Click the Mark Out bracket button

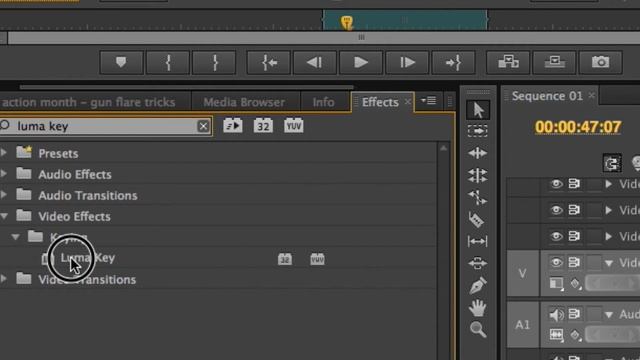tap(214, 62)
